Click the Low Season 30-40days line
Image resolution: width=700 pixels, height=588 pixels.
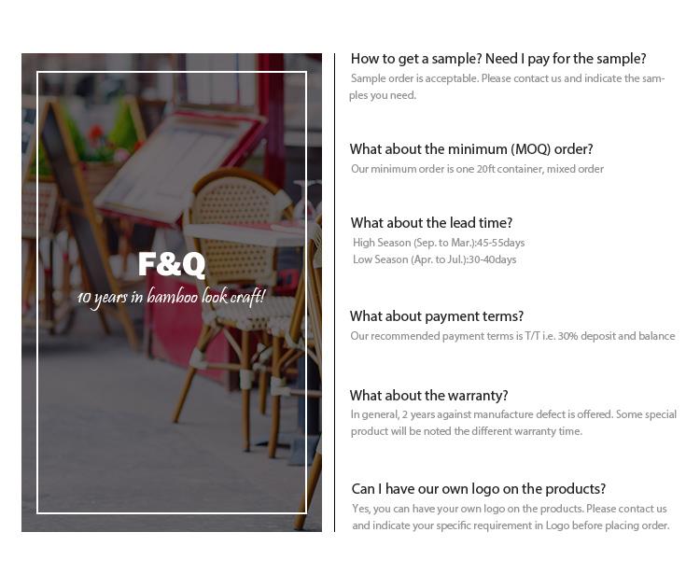tap(434, 259)
